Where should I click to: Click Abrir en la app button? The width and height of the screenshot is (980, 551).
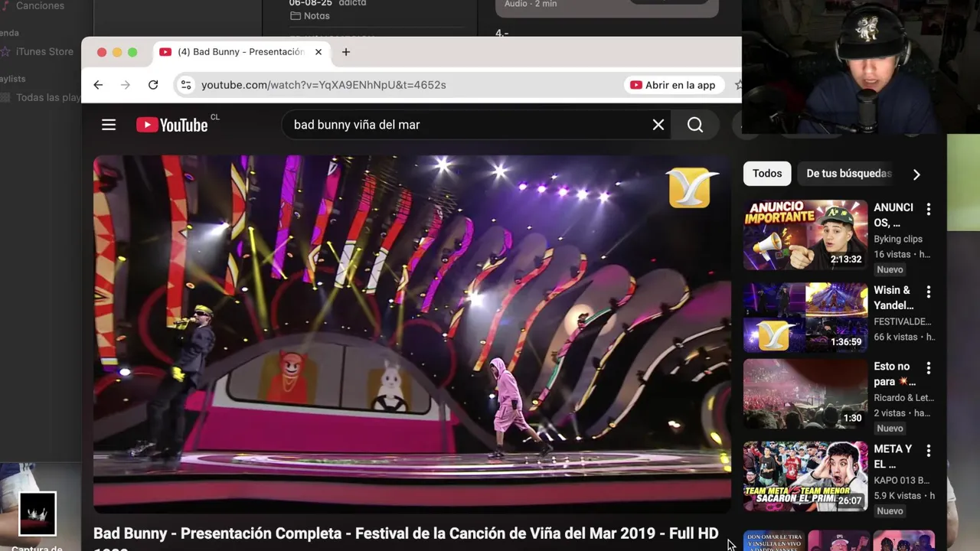(x=672, y=85)
